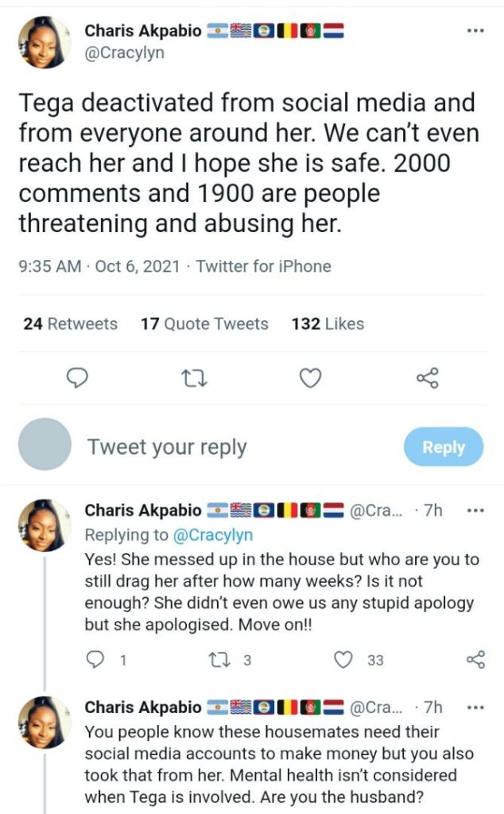View the 132 Likes list

pyautogui.click(x=328, y=324)
